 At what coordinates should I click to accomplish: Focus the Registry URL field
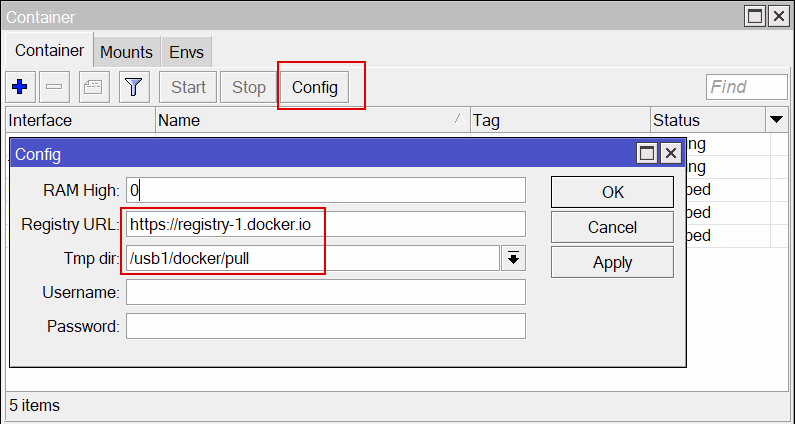click(325, 224)
